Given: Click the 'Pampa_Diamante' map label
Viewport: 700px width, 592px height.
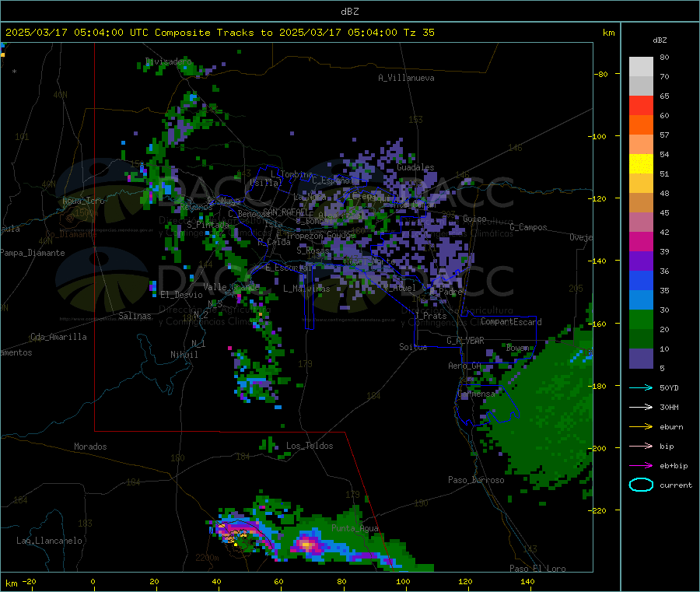Looking at the screenshot, I should coord(32,253).
